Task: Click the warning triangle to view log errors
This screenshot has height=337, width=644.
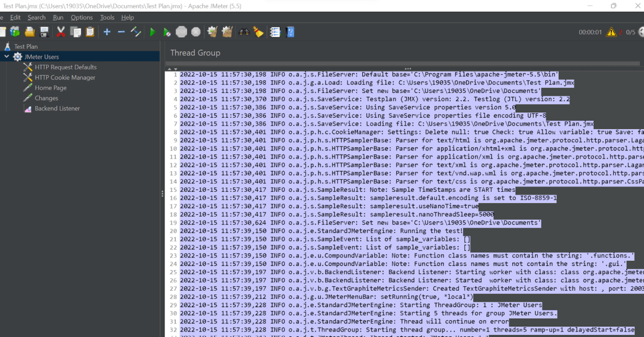Action: point(610,31)
